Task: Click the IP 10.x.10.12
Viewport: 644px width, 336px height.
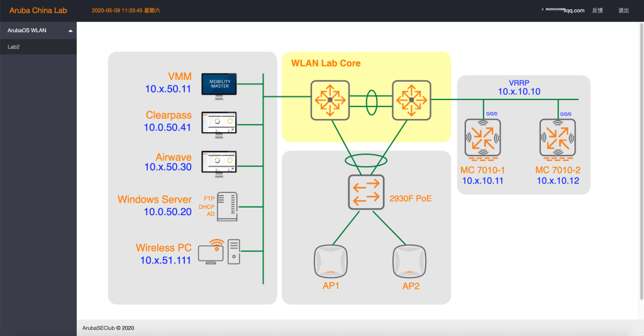Action: point(558,181)
